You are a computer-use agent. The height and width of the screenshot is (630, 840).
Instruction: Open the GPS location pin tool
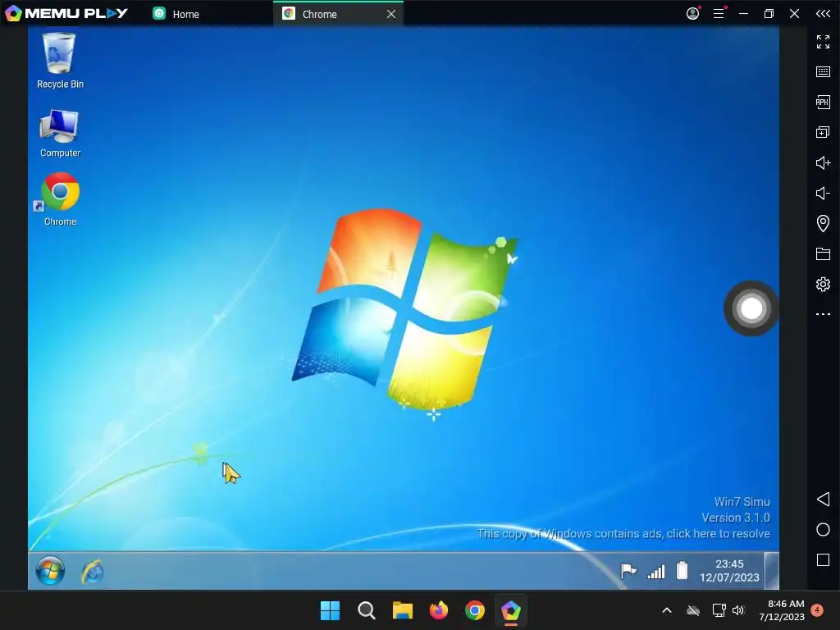pyautogui.click(x=823, y=223)
